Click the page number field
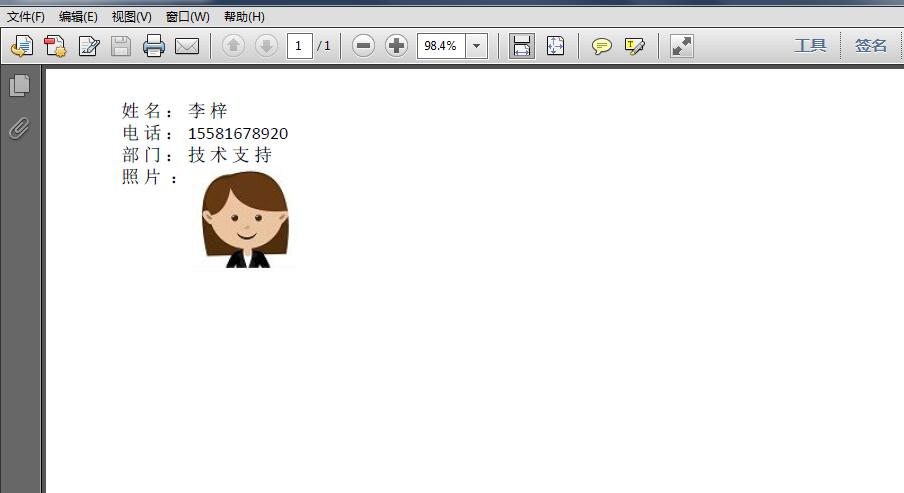Viewport: 904px width, 493px height. point(300,46)
